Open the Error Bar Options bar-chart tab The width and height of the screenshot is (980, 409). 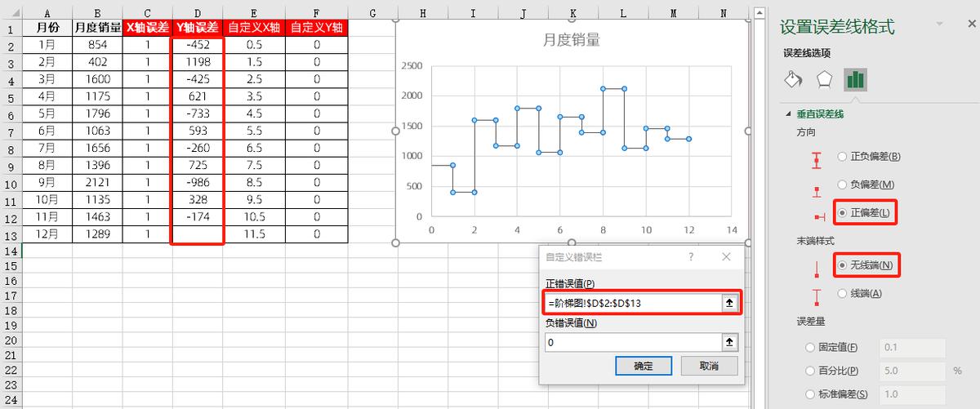(855, 79)
